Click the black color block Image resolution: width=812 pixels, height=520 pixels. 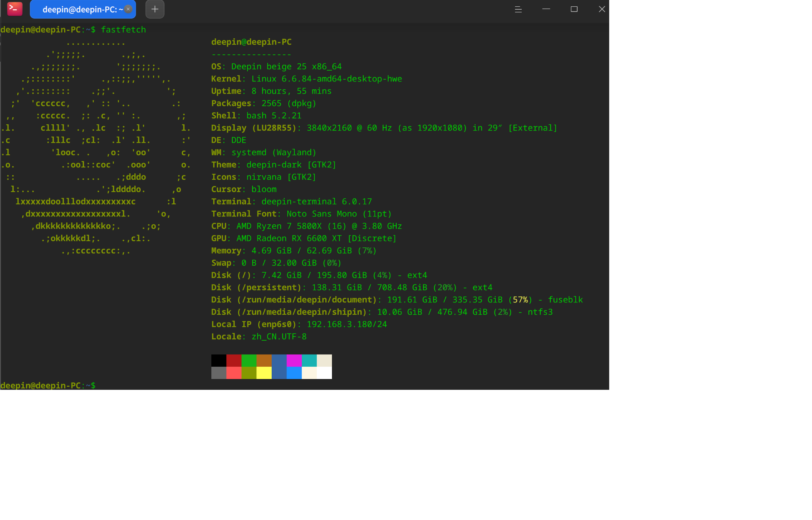pyautogui.click(x=219, y=360)
